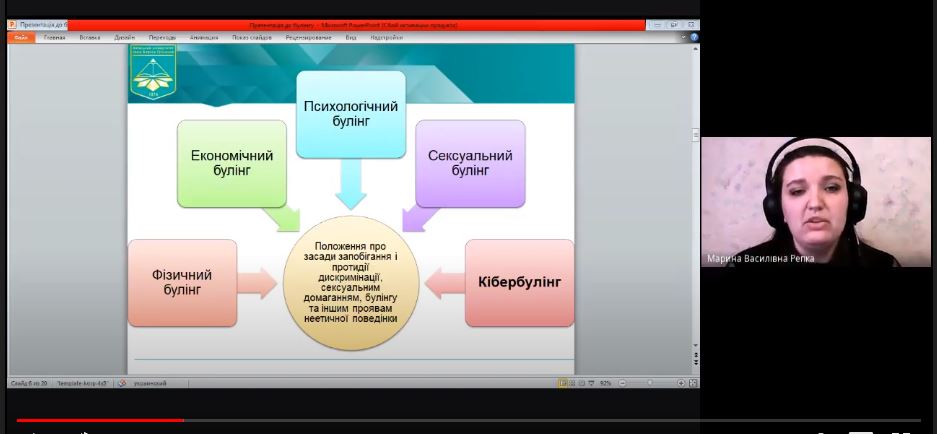Expand the collapsed ribbon chevron

click(684, 37)
